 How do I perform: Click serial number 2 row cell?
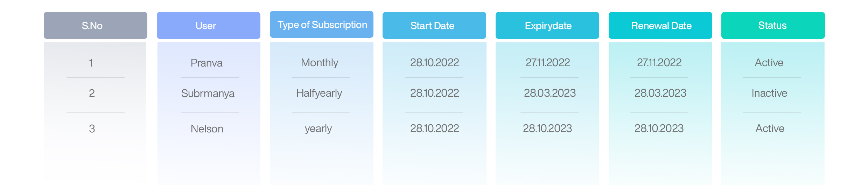[92, 94]
